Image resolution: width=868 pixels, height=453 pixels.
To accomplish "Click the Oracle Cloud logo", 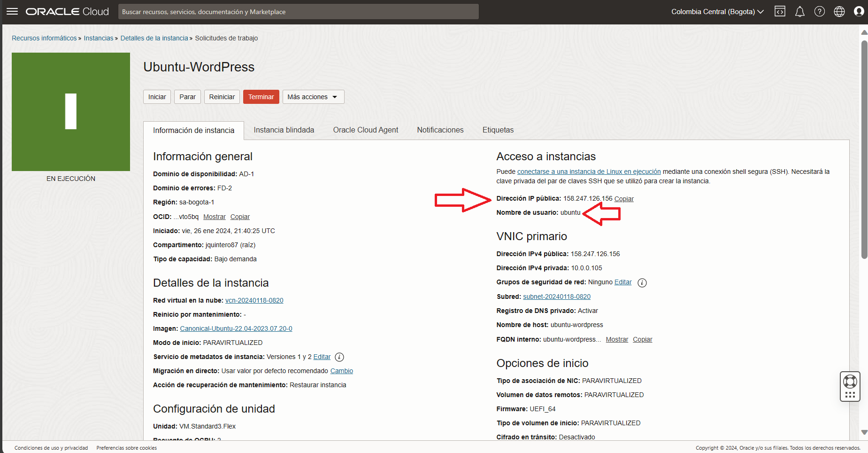I will [x=67, y=12].
